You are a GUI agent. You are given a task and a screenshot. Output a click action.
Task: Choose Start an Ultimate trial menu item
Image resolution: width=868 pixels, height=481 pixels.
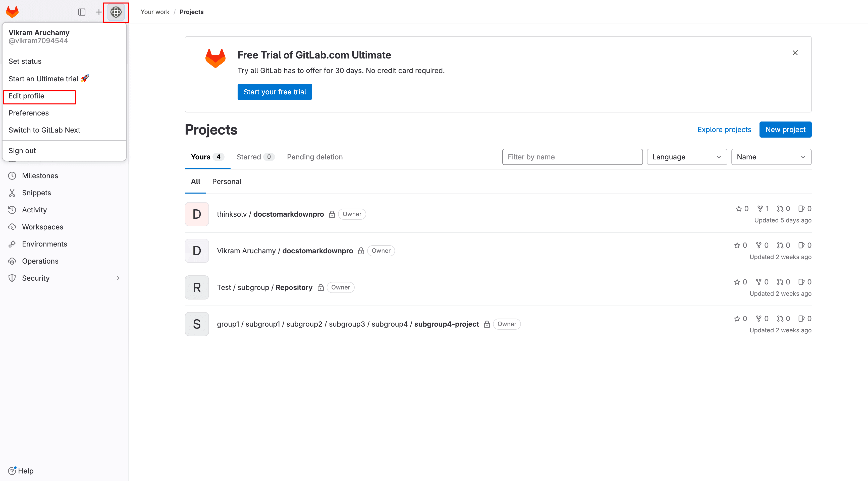(x=49, y=79)
